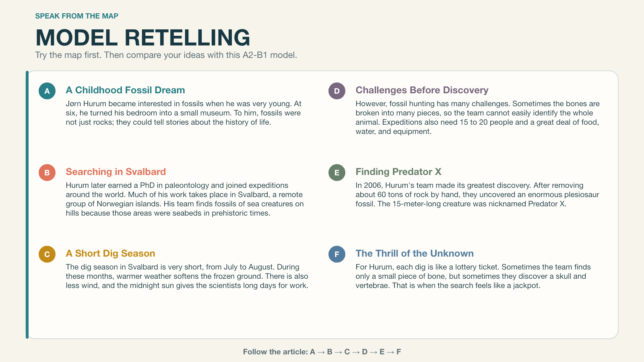Select the gold circle labeled C

(47, 254)
